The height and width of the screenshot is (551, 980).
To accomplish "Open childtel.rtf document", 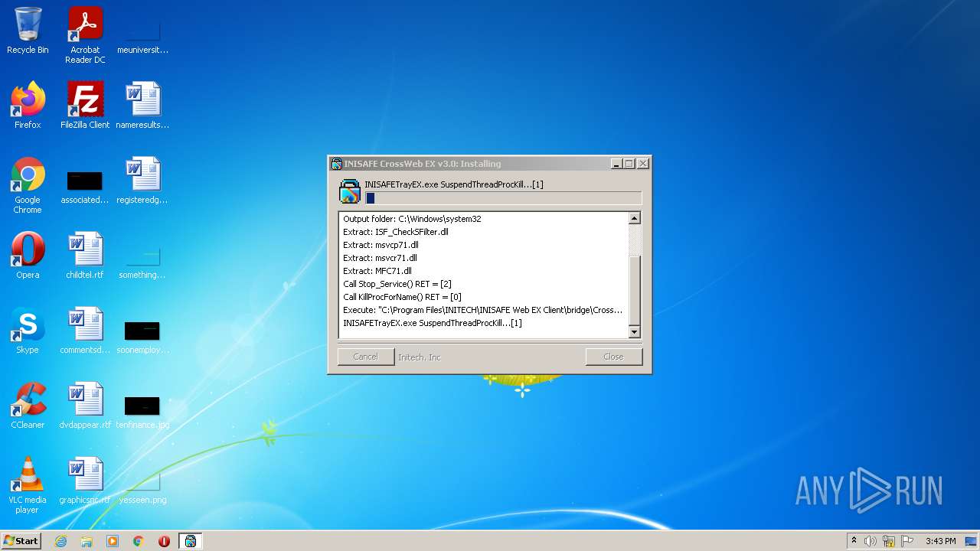I will coord(85,256).
